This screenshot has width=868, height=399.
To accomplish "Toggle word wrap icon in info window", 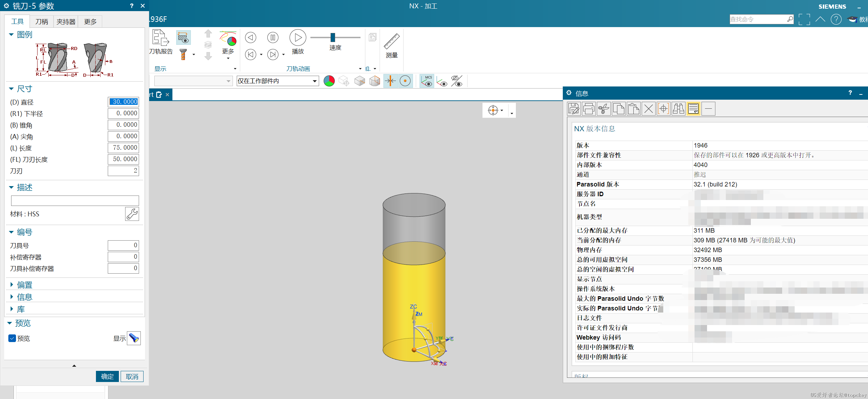I will point(693,109).
